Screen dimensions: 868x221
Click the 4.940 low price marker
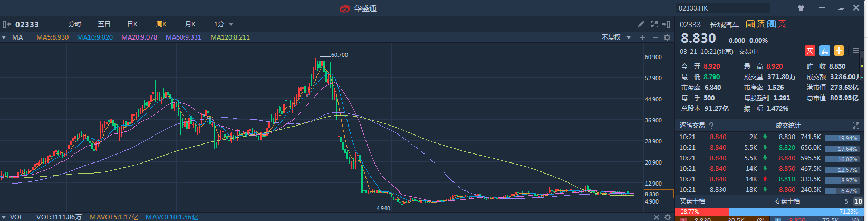pyautogui.click(x=383, y=208)
